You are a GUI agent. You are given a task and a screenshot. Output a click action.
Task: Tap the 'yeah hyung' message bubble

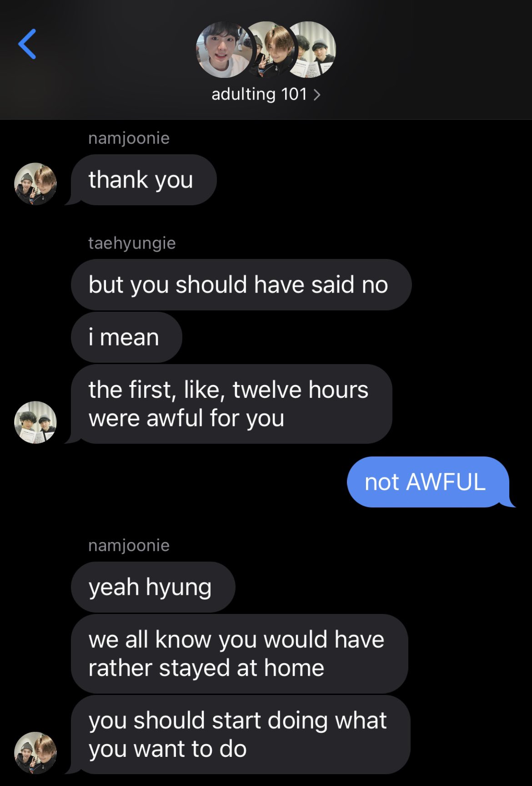[x=153, y=587]
